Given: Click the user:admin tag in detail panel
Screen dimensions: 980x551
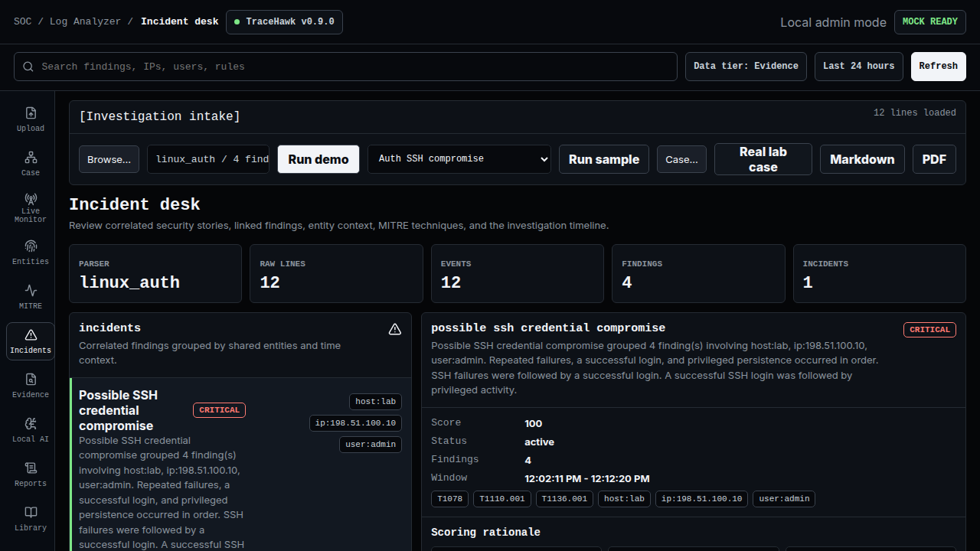Looking at the screenshot, I should [x=784, y=499].
